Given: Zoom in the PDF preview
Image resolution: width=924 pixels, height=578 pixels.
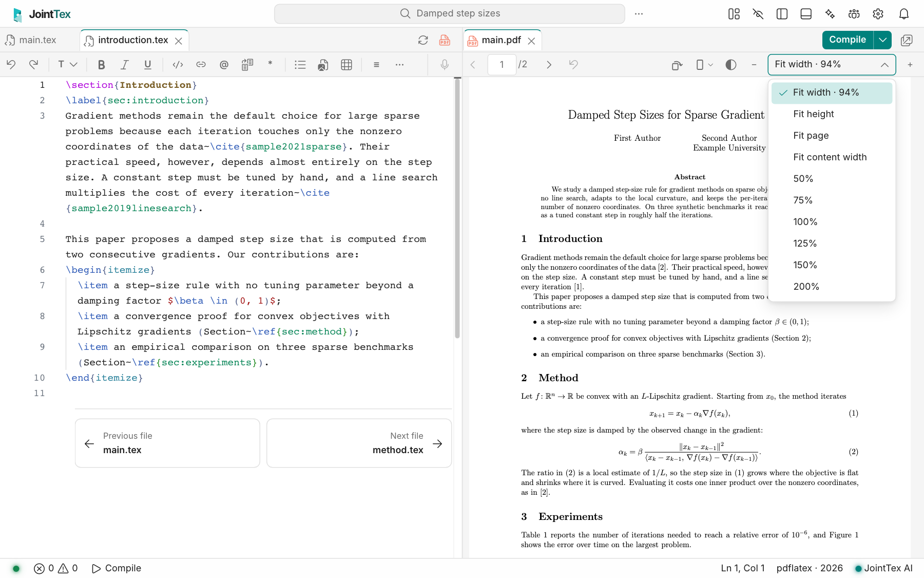Looking at the screenshot, I should pos(910,64).
